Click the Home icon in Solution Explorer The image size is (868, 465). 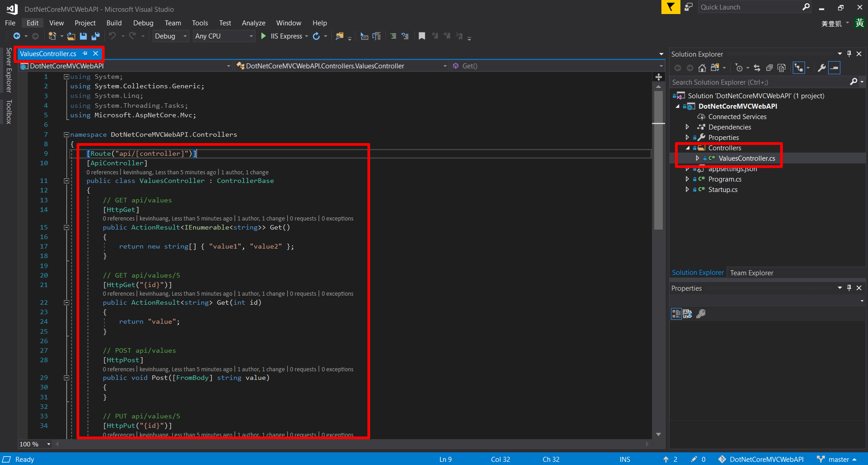[x=702, y=68]
